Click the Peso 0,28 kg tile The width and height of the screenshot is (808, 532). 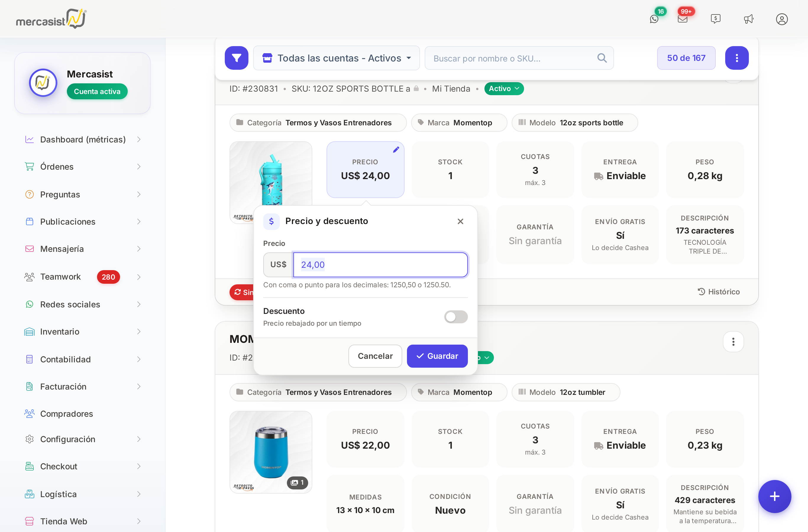[x=705, y=170]
